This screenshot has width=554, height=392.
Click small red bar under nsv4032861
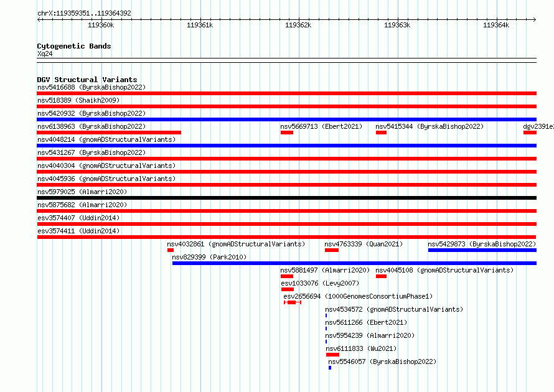point(171,250)
